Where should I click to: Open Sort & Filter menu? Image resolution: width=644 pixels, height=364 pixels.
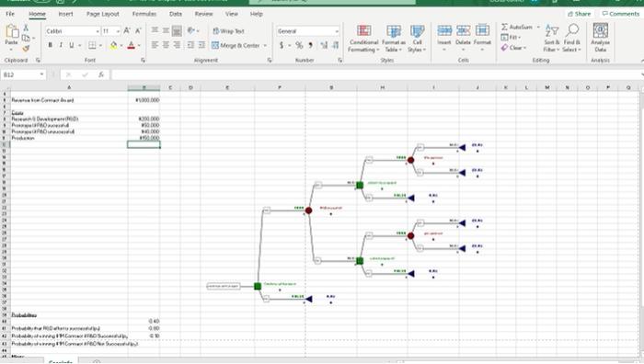[552, 39]
